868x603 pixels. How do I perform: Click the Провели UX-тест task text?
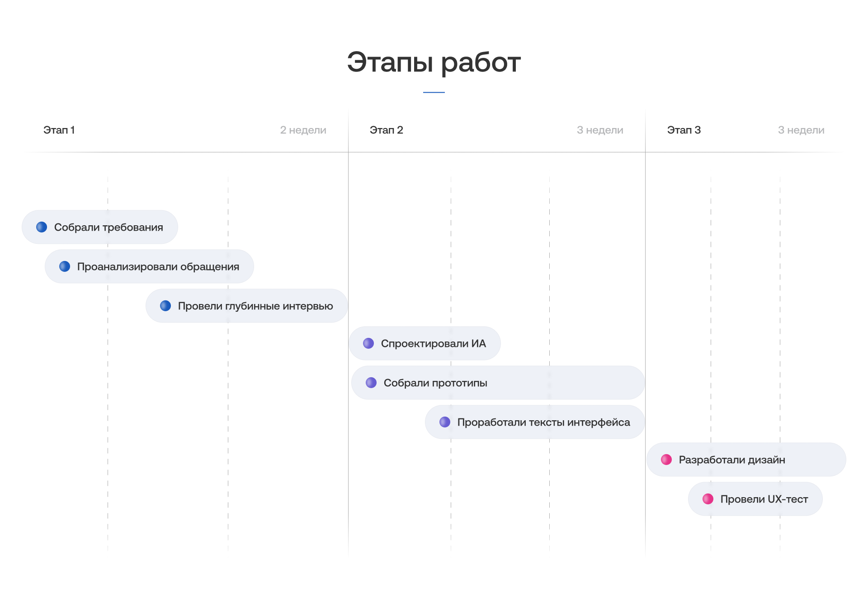coord(764,499)
